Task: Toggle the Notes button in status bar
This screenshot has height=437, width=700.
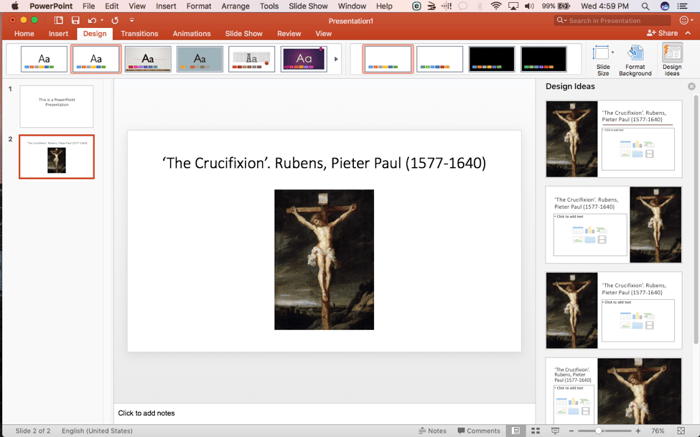Action: pos(433,431)
